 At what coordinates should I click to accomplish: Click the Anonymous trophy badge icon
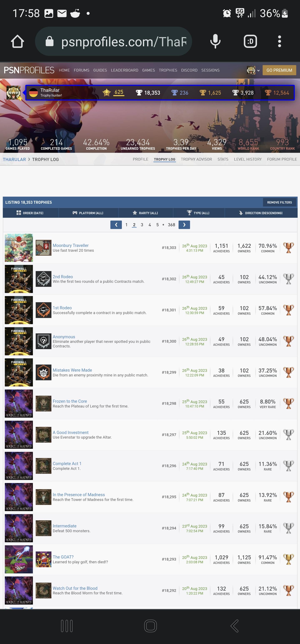pyautogui.click(x=44, y=341)
